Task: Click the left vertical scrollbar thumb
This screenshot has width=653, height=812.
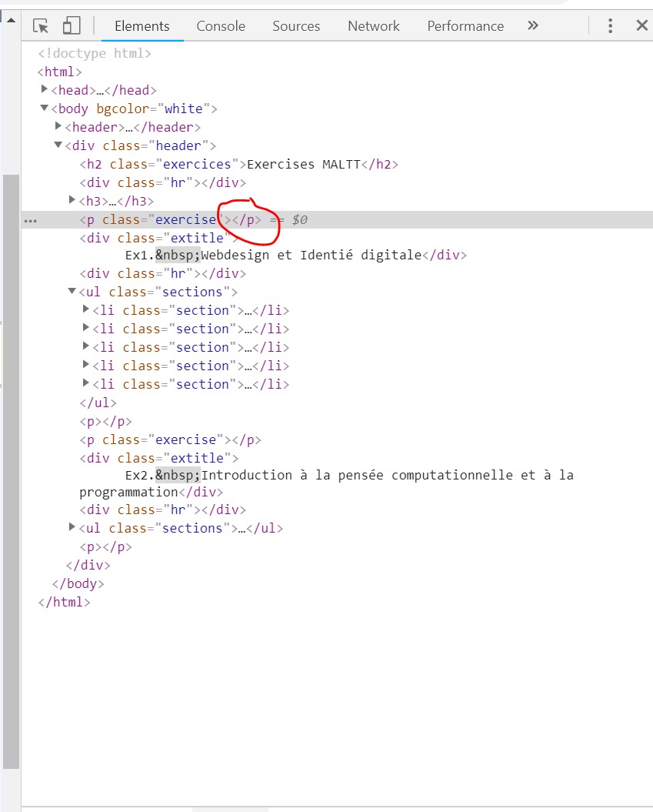Action: tap(11, 471)
